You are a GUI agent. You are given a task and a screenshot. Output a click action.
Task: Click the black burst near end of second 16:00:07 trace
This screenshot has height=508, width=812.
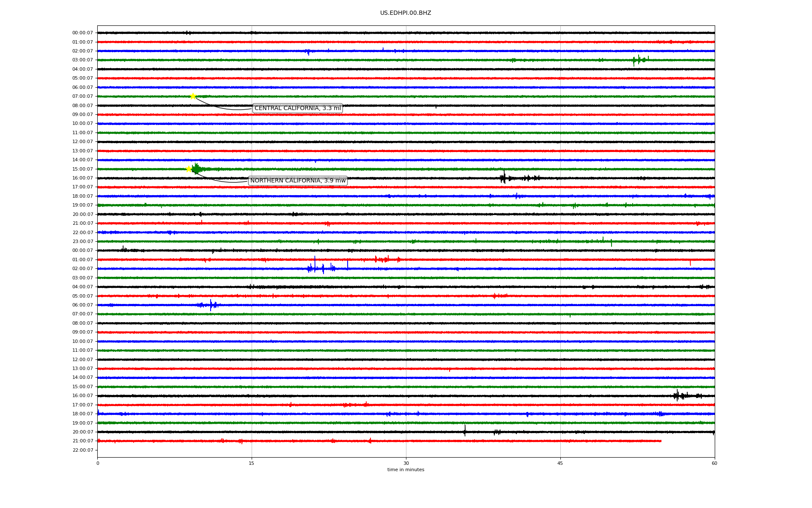(678, 396)
